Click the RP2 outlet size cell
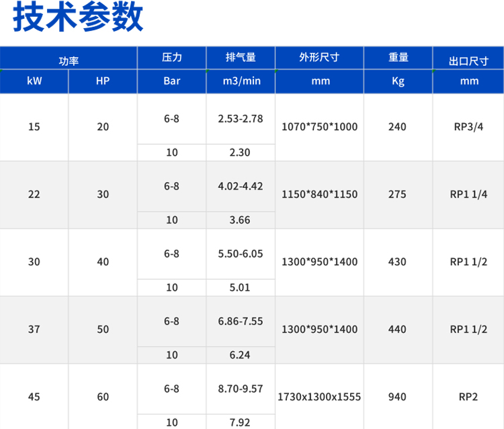Screen dimensions: 504x429 coord(468,397)
